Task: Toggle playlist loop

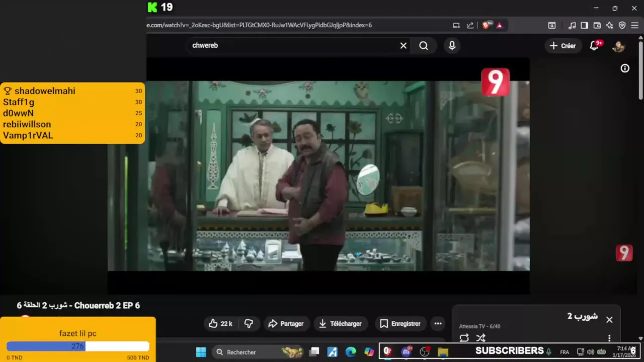Action: (464, 338)
